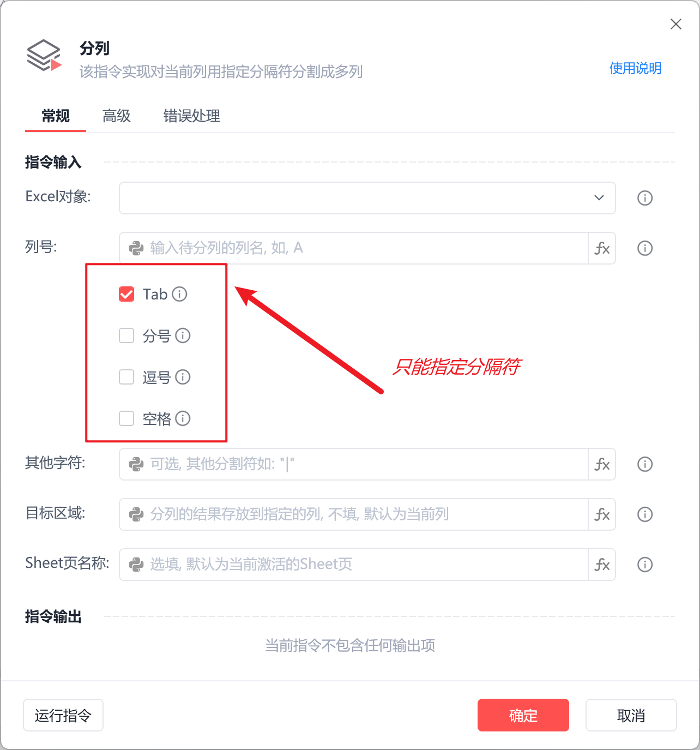Click the info icon for Sheet页名称 row
The width and height of the screenshot is (700, 750).
coord(645,565)
